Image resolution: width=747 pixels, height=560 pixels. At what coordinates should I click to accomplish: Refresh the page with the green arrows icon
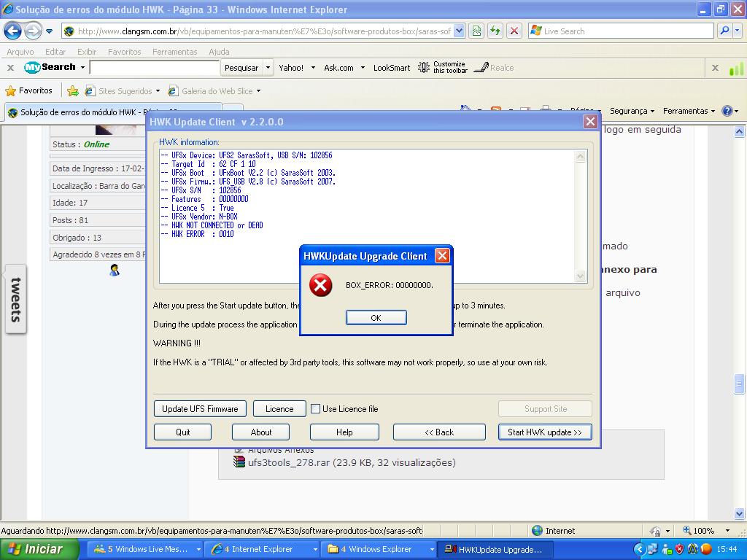coord(495,31)
